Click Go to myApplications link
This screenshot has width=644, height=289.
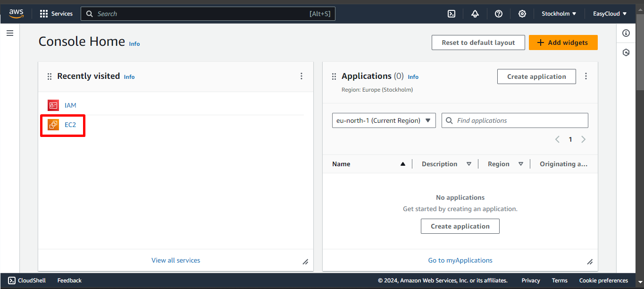460,260
